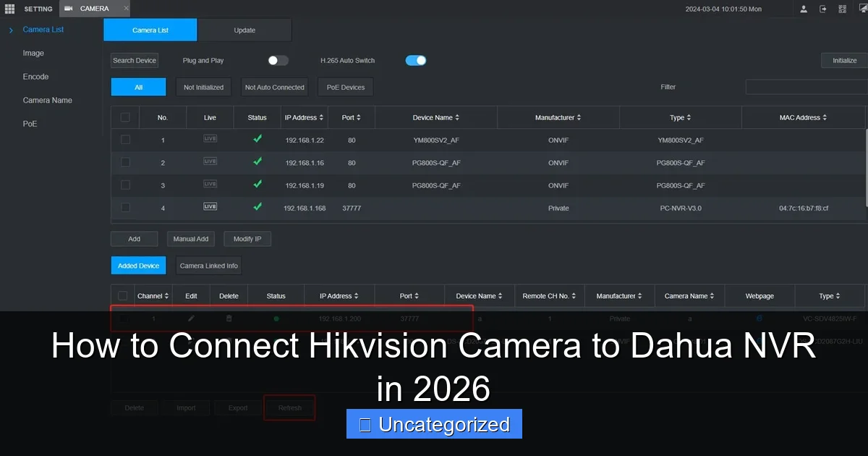Click the logout icon in the header

coord(823,9)
